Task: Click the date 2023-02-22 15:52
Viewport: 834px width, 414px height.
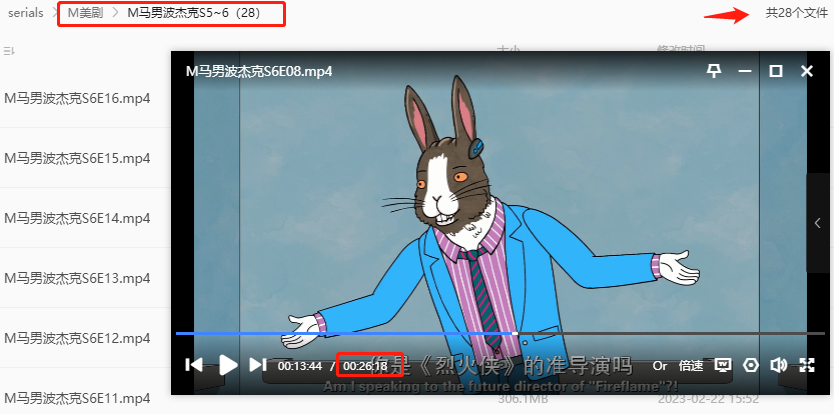Action: pos(708,399)
